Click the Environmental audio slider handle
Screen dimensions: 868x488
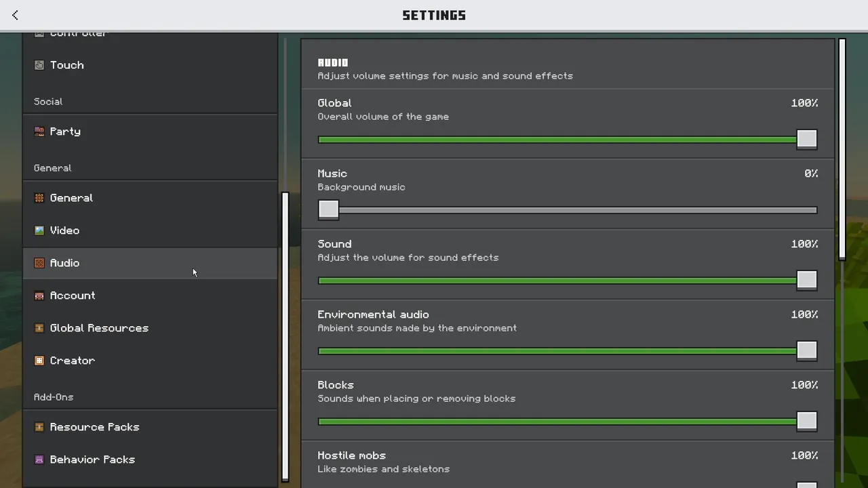point(807,350)
